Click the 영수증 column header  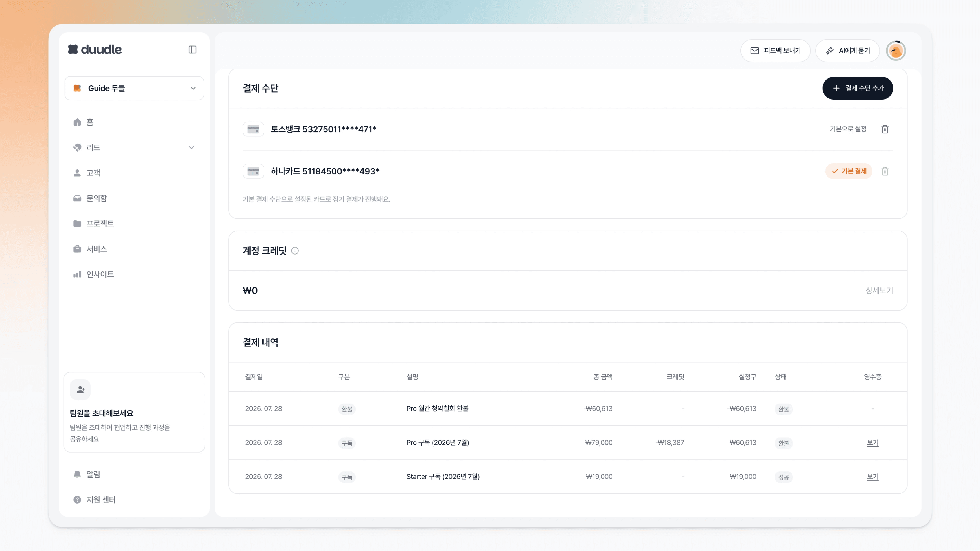(x=873, y=377)
